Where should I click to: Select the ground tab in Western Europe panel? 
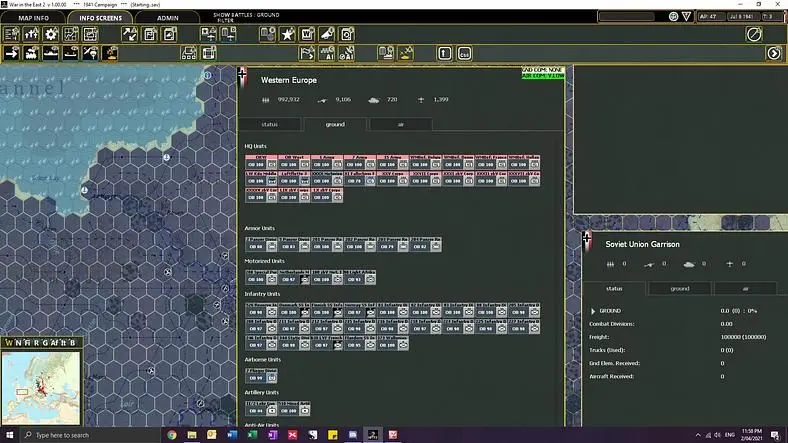[x=335, y=124]
